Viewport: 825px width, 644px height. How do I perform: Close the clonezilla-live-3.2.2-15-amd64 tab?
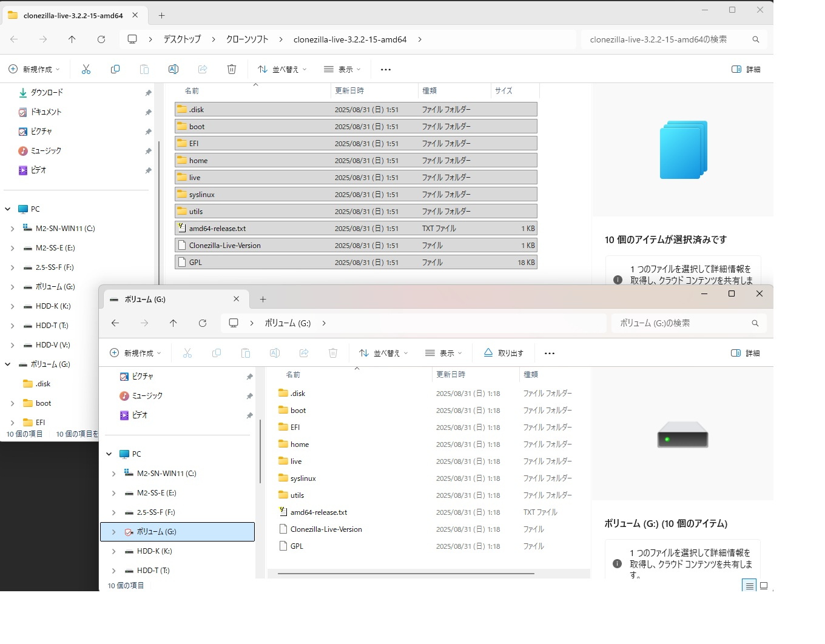(x=135, y=15)
